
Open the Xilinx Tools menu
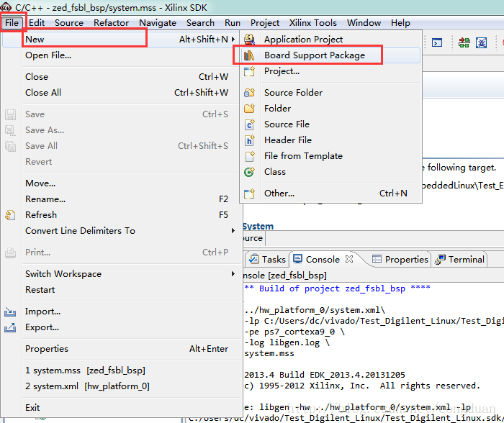pos(312,23)
